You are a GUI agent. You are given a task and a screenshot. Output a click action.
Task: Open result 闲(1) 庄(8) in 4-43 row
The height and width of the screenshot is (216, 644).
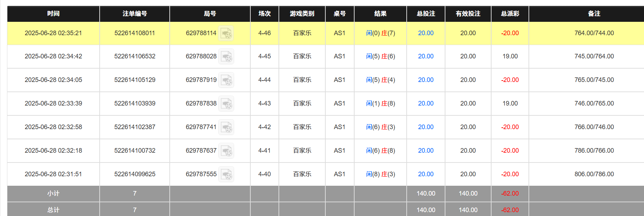click(x=380, y=103)
